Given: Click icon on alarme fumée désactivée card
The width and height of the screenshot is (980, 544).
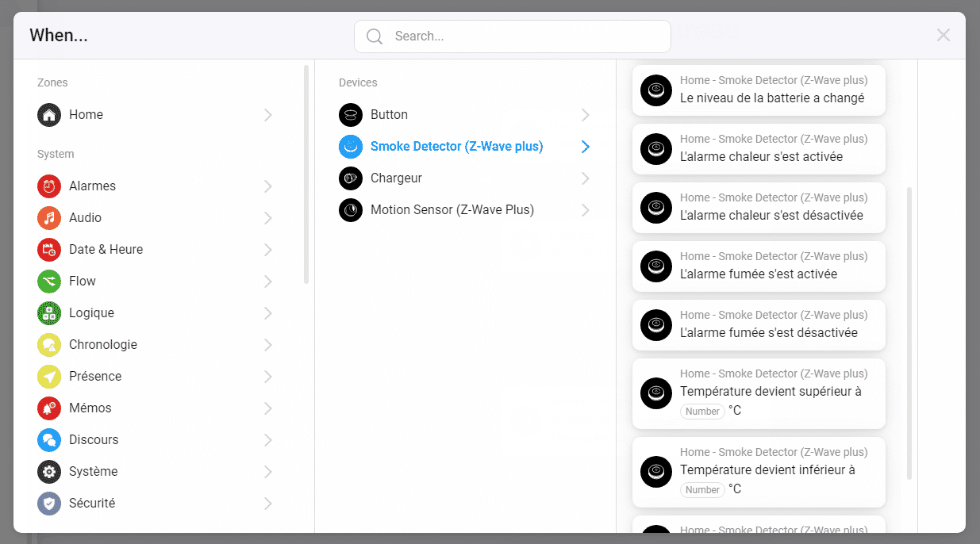Looking at the screenshot, I should point(656,325).
